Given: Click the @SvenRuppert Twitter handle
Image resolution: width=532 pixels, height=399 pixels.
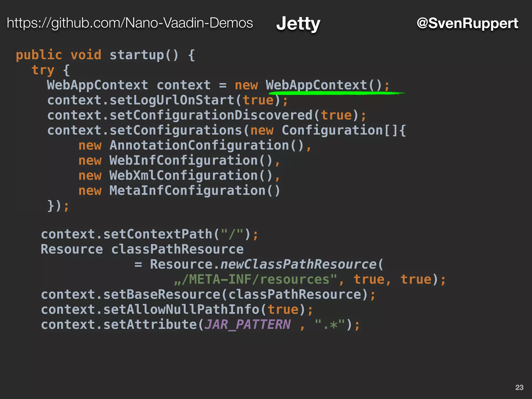Looking at the screenshot, I should tap(467, 23).
